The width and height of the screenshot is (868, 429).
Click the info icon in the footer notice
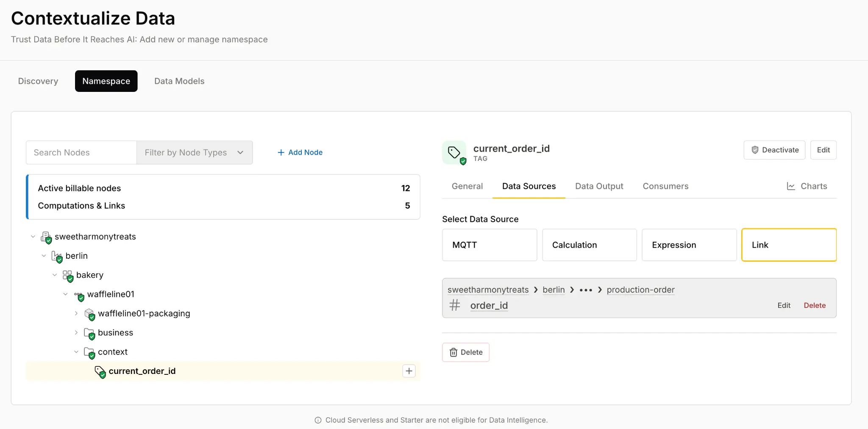pyautogui.click(x=318, y=420)
